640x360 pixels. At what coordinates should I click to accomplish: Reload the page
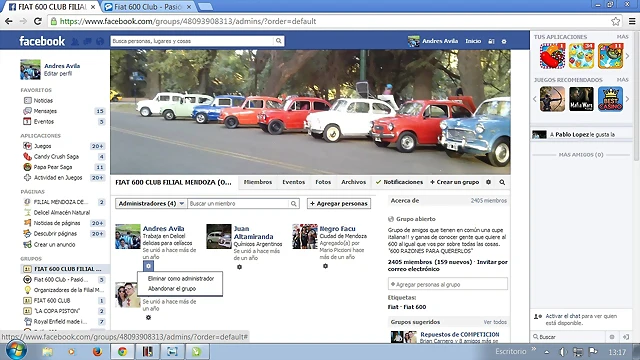tap(38, 21)
